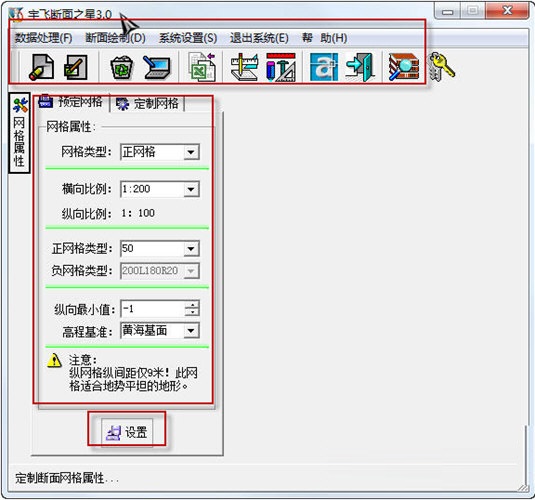The height and width of the screenshot is (500, 535).
Task: Increase 纵向最小值 with the up stepper
Action: pos(192,304)
